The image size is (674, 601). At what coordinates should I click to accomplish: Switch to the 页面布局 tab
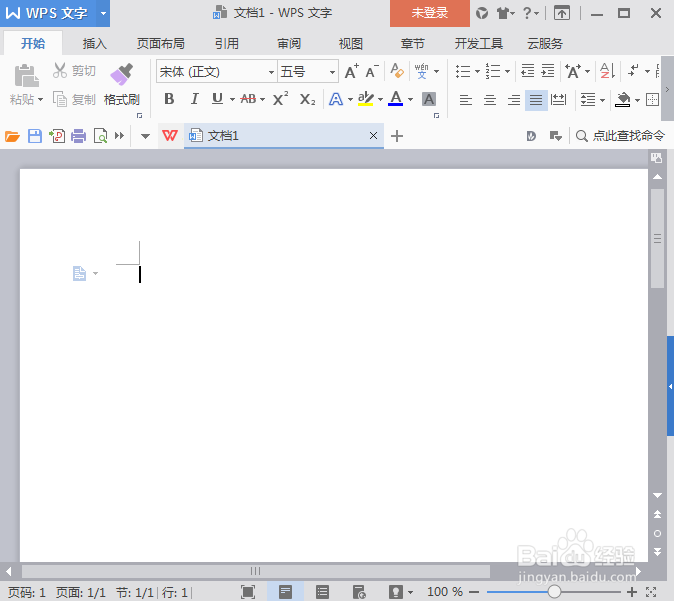(161, 43)
